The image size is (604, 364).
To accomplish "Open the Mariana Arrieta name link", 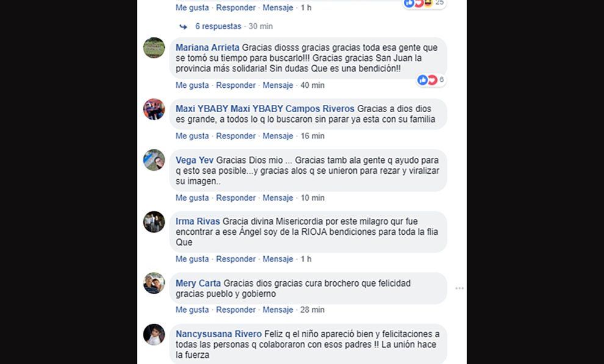I will point(207,48).
